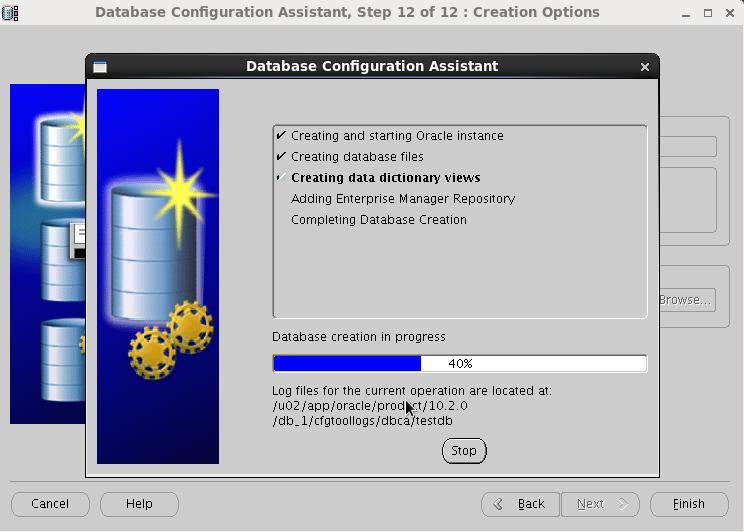This screenshot has width=744, height=532.
Task: Click checkmark beside Creating and starting Oracle instance
Action: pos(281,136)
